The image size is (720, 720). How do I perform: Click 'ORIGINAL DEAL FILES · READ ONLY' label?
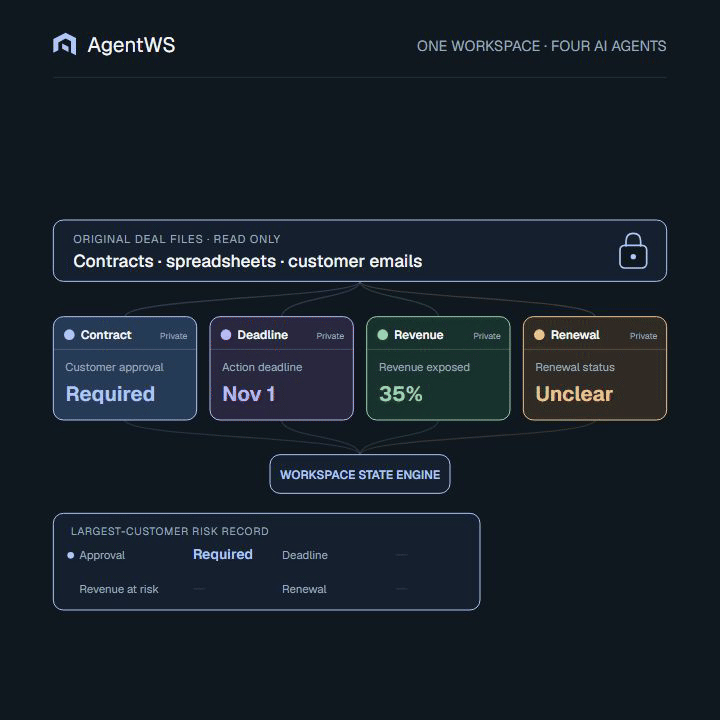click(177, 239)
